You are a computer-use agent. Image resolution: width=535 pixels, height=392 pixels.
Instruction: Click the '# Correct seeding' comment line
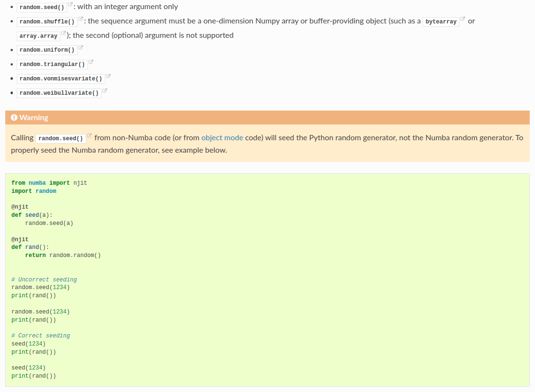point(41,336)
